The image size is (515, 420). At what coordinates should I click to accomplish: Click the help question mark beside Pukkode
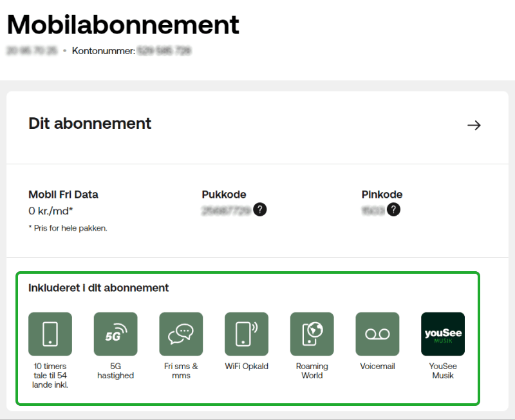[260, 209]
